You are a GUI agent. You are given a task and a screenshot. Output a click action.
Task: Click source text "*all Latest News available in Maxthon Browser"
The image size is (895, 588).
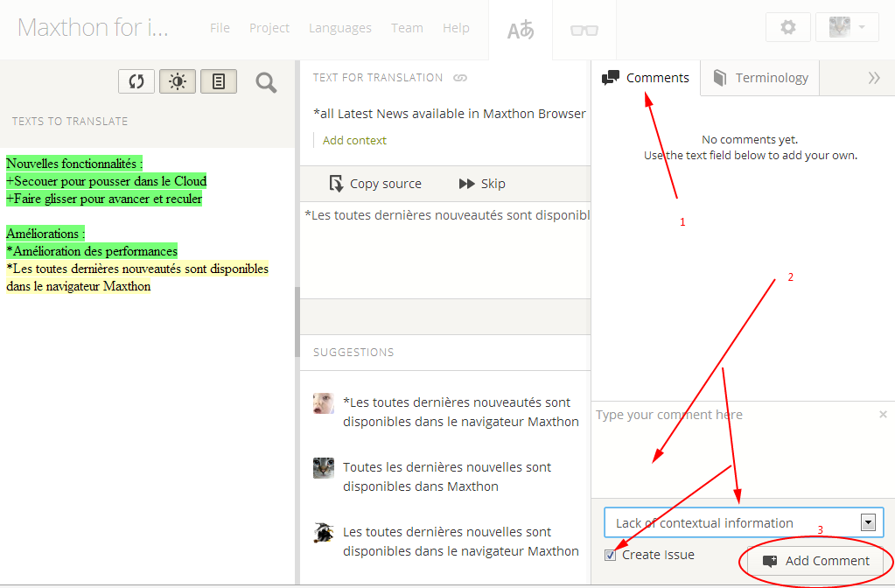pos(450,114)
